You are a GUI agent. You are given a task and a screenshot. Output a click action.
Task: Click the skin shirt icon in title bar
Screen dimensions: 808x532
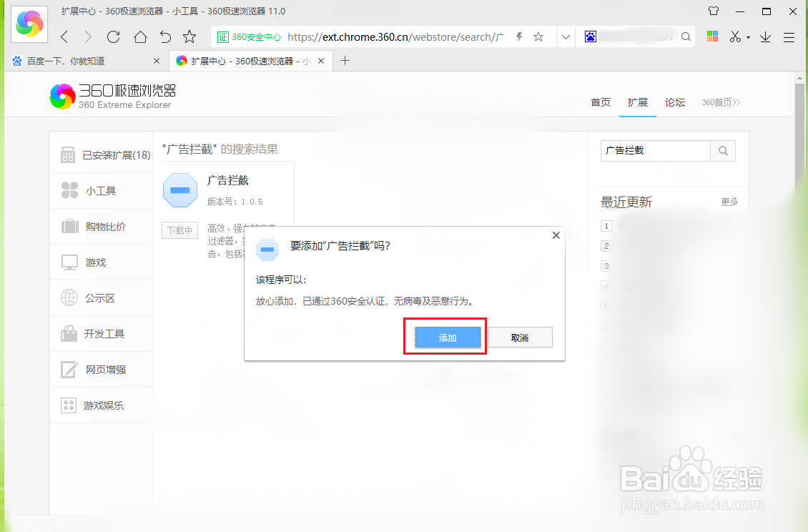pos(714,11)
